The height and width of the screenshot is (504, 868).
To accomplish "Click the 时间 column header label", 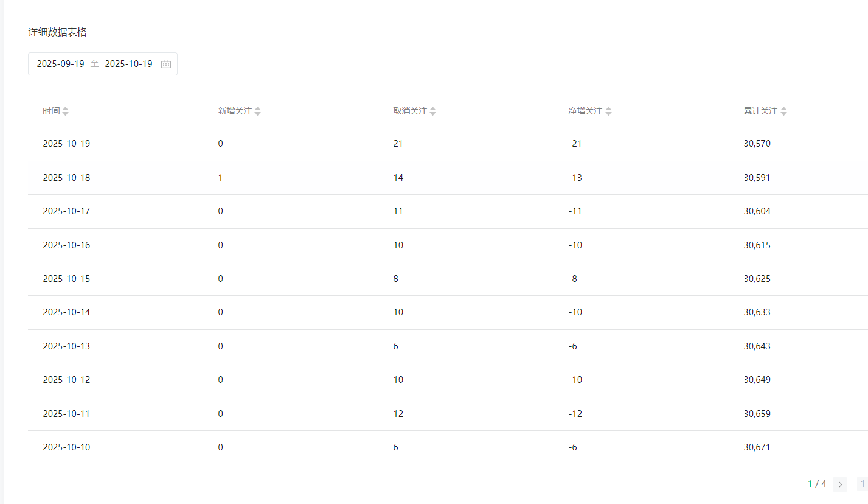I will (x=51, y=111).
